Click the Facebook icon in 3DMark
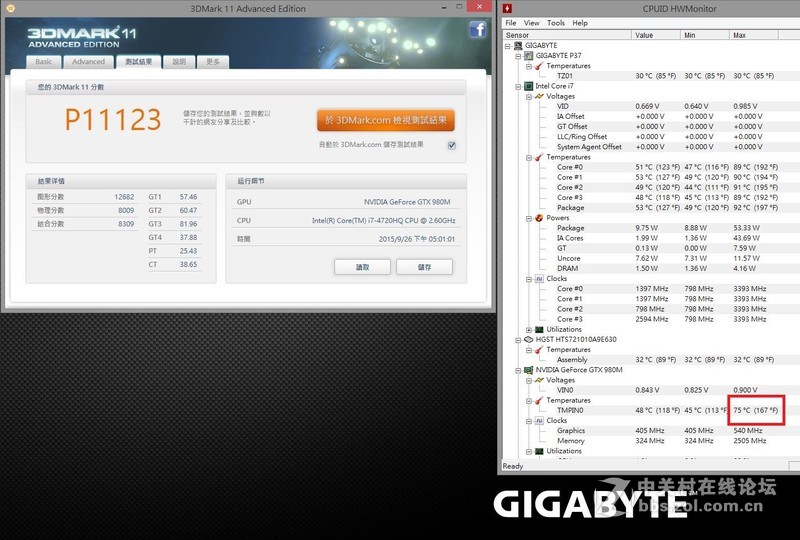The image size is (800, 540). [478, 30]
